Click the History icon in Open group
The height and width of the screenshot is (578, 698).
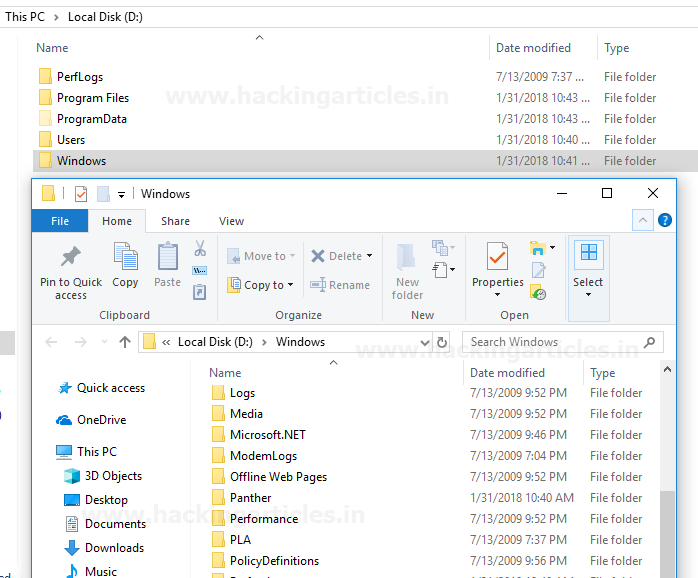click(x=538, y=292)
